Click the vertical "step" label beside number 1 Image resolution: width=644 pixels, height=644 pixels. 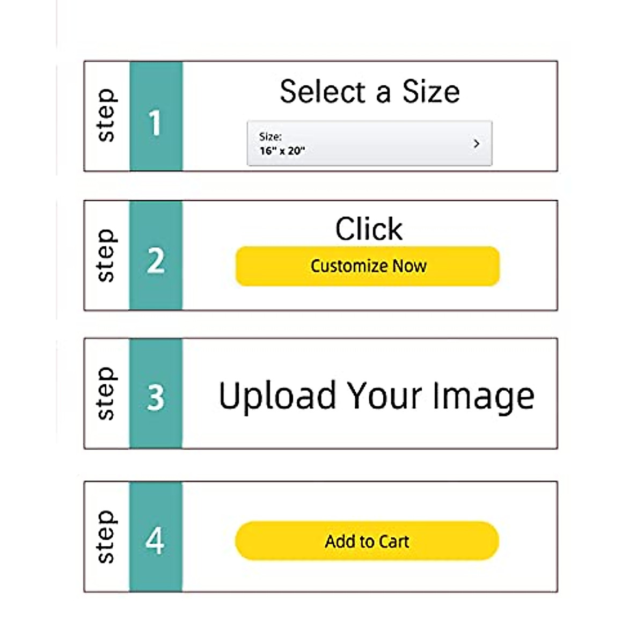pos(106,116)
